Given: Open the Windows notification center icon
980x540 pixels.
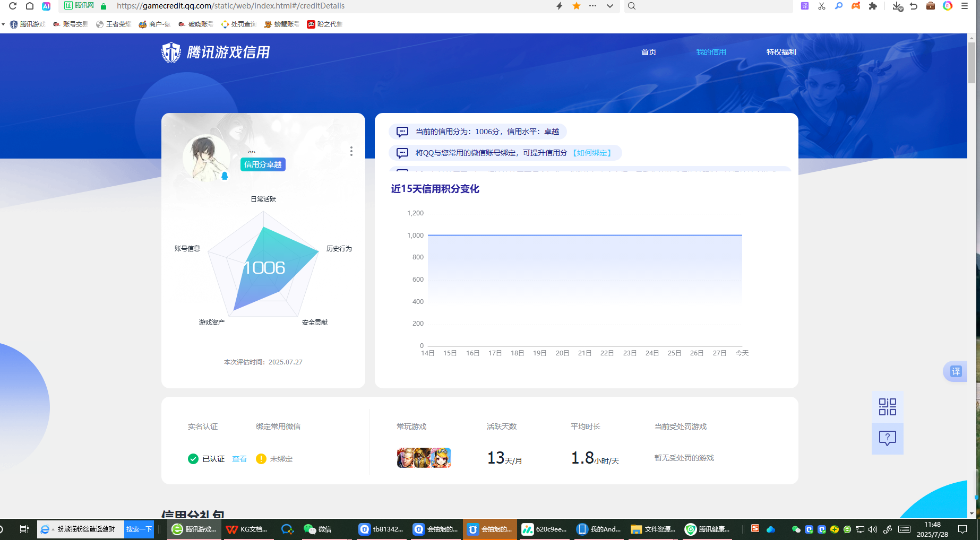Looking at the screenshot, I should click(x=962, y=529).
